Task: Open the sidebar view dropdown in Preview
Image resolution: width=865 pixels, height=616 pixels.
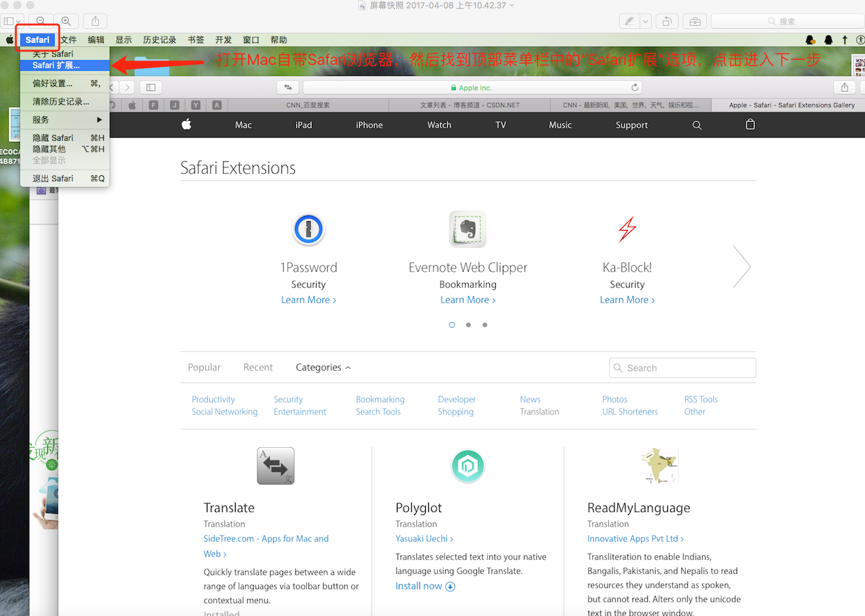Action: 12,21
